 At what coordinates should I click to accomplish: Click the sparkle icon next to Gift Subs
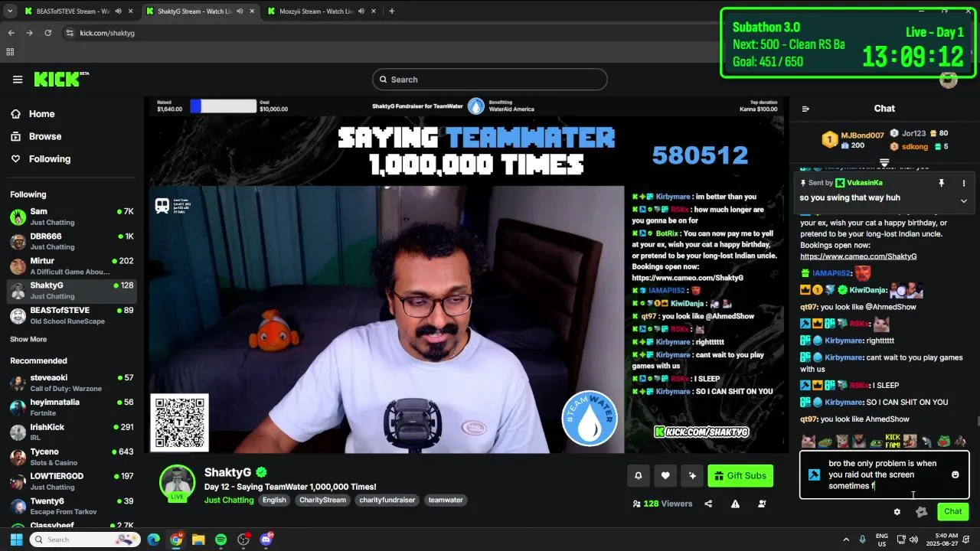[x=692, y=476]
